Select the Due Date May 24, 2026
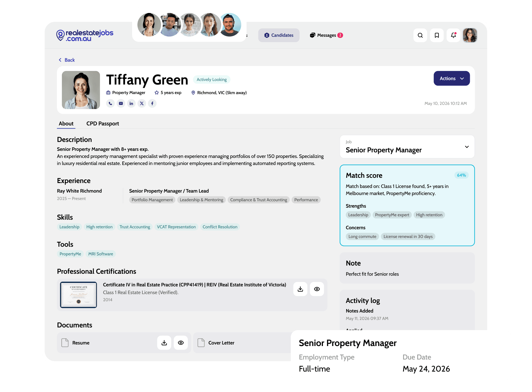 point(426,369)
